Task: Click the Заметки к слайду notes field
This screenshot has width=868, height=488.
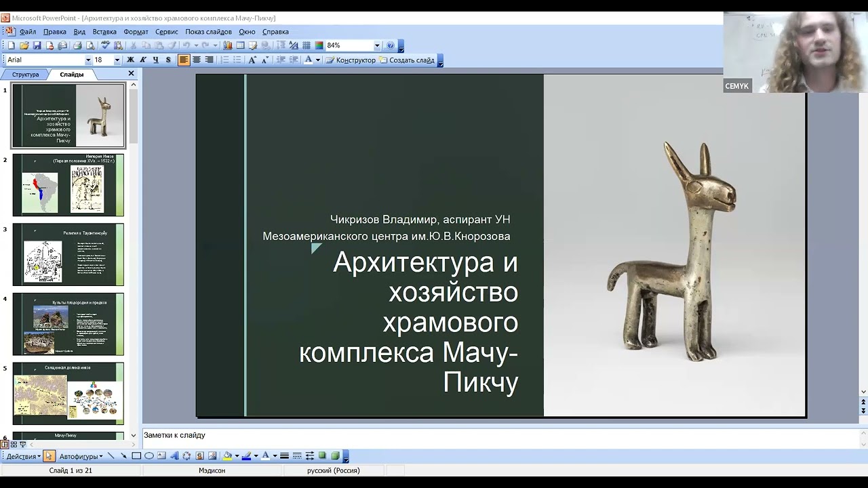Action: (x=500, y=438)
